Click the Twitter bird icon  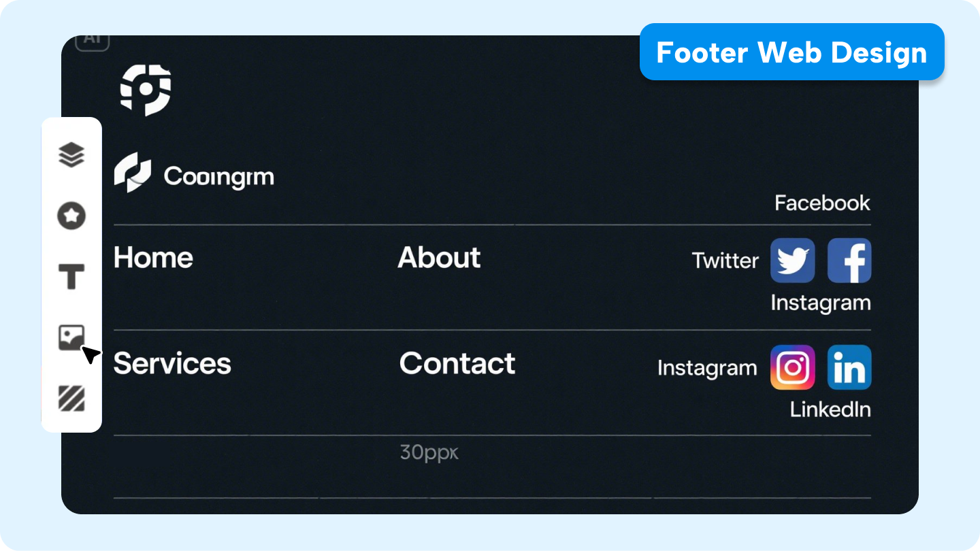(x=793, y=261)
